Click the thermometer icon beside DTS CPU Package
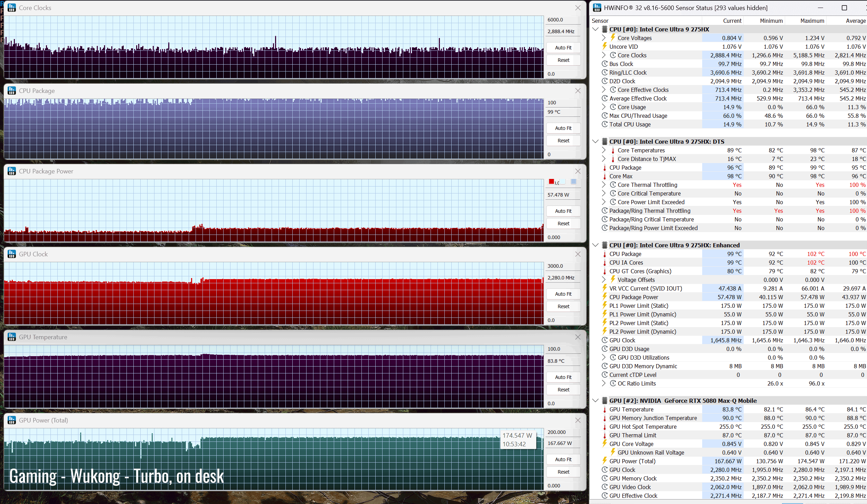Viewport: 867px width, 504px height. [605, 168]
